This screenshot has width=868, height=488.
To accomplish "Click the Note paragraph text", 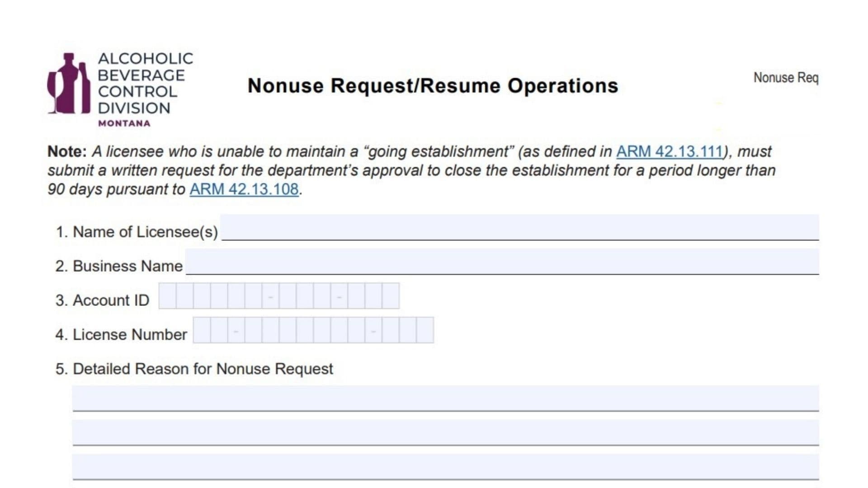I will (407, 170).
